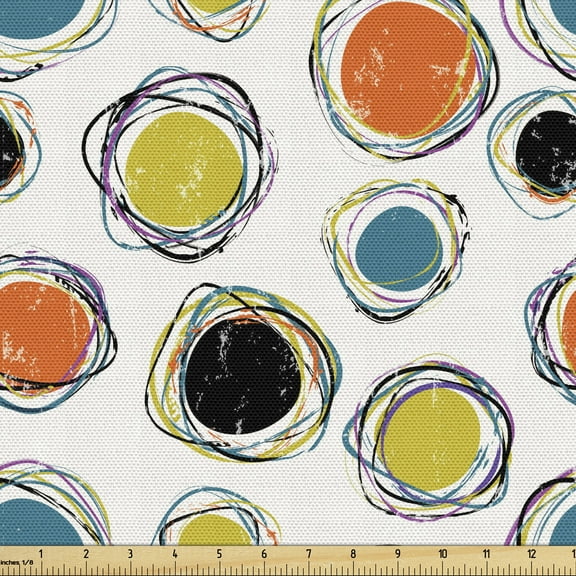Select the ruler mark labeled 5
Screen dimensions: 576x576
(219, 554)
